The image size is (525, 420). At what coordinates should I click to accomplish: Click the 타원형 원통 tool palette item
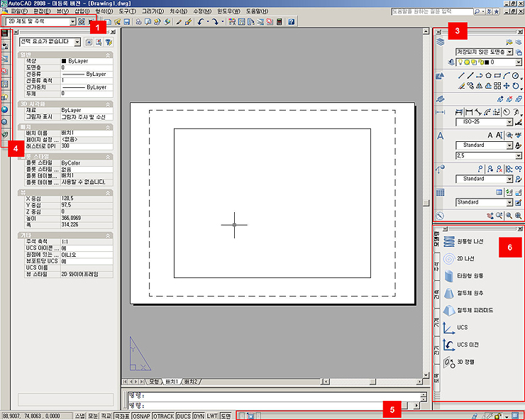click(464, 276)
